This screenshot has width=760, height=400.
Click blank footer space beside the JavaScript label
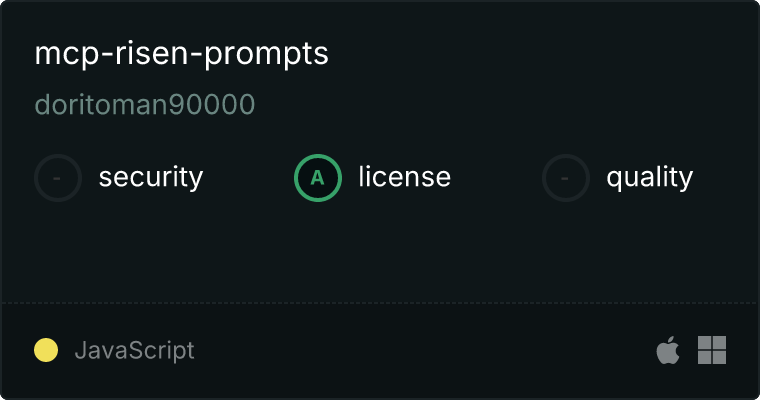[x=422, y=350]
